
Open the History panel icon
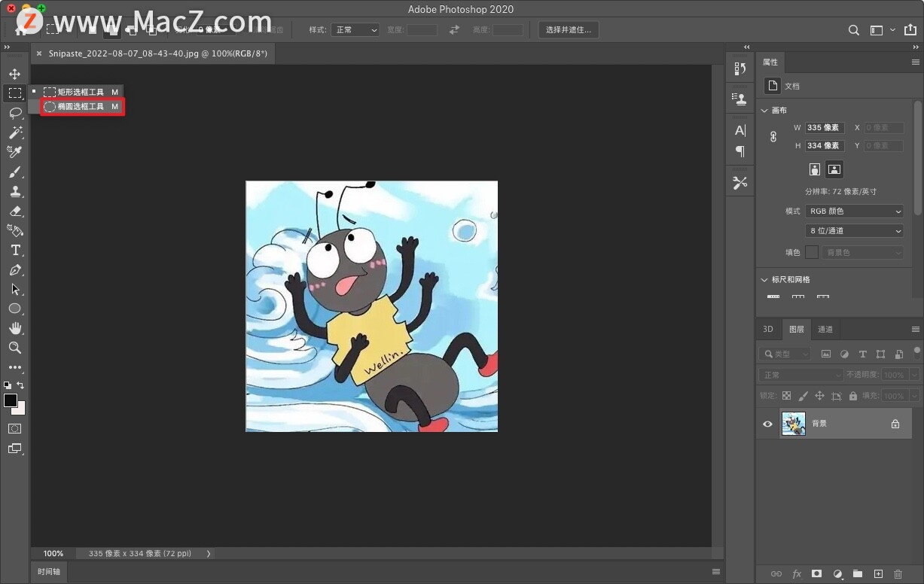[740, 68]
